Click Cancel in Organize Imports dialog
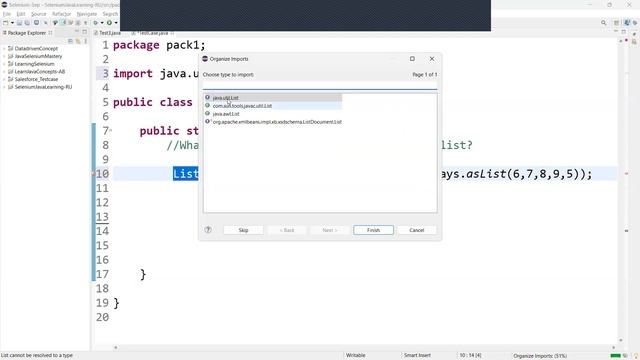Viewport: 640px width, 360px height. [x=417, y=230]
